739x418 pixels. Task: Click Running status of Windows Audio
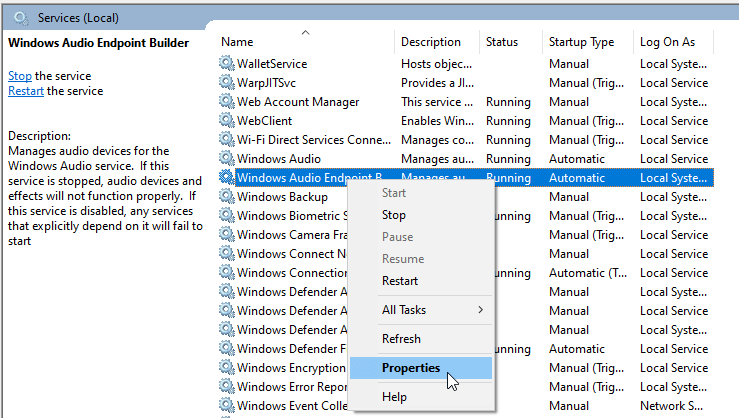coord(508,159)
